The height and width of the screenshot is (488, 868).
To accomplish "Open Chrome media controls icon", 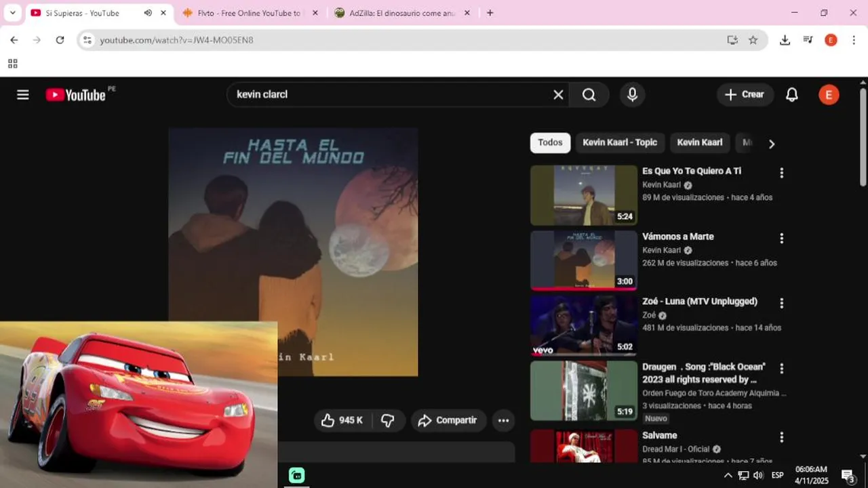I will 808,40.
